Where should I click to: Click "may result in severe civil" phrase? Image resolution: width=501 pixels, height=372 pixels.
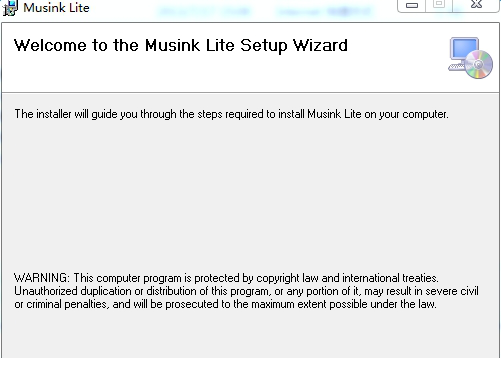click(421, 291)
